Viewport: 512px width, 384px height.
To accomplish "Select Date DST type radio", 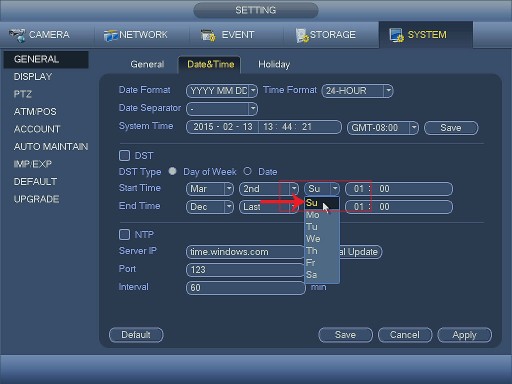I will point(247,171).
